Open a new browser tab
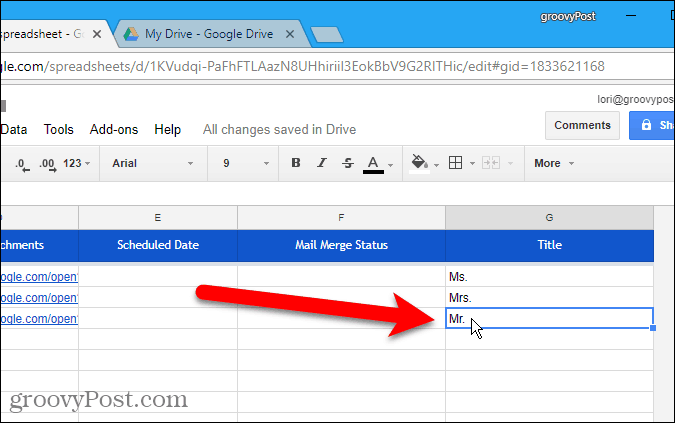Viewport: 675px width, 423px height. pos(327,35)
